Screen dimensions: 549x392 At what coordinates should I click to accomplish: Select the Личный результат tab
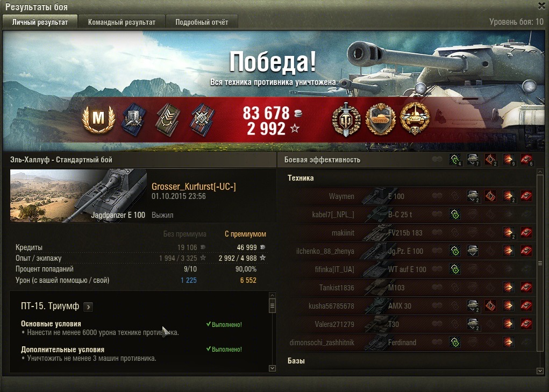(x=40, y=22)
